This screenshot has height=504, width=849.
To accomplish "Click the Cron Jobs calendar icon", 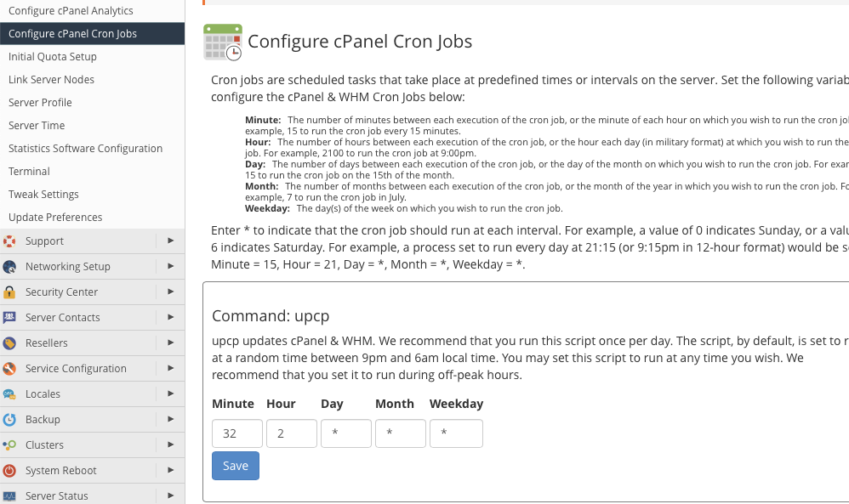I will coord(222,42).
